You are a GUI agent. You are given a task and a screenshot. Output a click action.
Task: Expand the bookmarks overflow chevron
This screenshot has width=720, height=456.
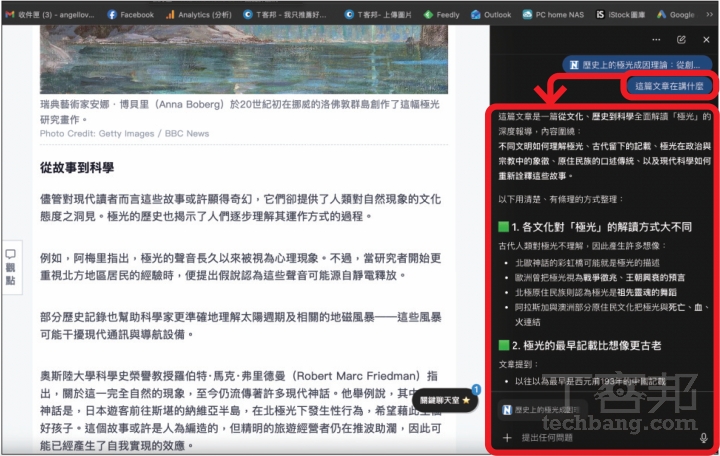point(709,15)
